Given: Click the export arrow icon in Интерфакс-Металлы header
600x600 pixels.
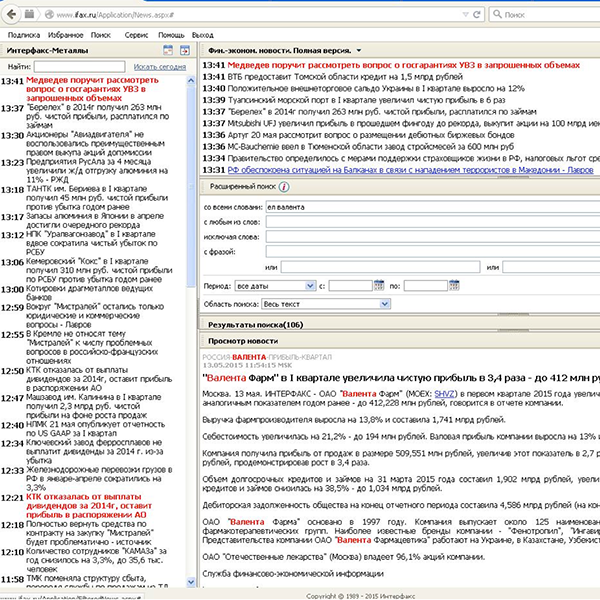Looking at the screenshot, I should tap(185, 50).
